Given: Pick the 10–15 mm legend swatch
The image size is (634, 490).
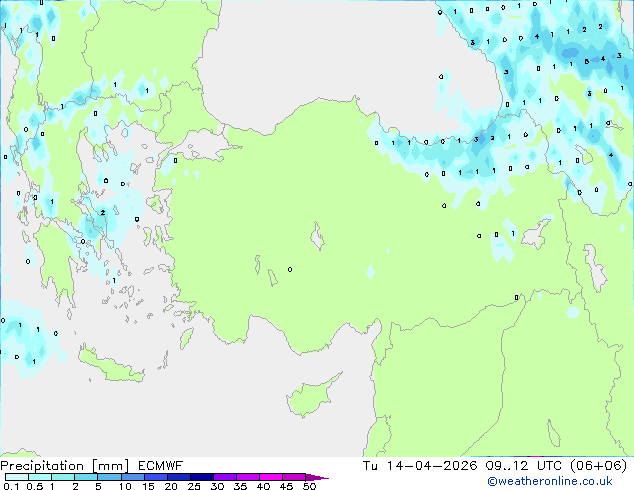Looking at the screenshot, I should pos(133,477).
